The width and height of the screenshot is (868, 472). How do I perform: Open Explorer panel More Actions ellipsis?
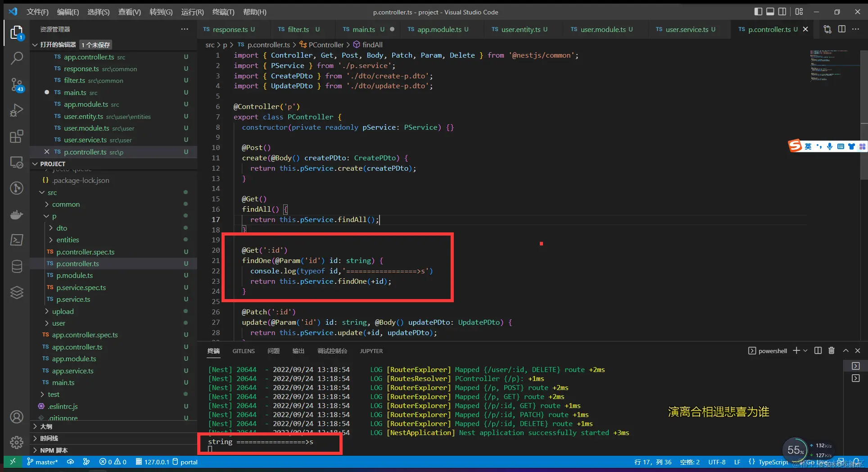pos(185,29)
